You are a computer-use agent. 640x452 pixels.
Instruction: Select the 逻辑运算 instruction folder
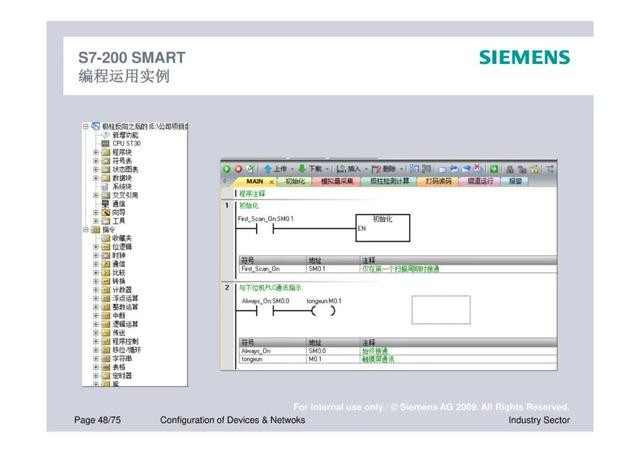tap(125, 324)
